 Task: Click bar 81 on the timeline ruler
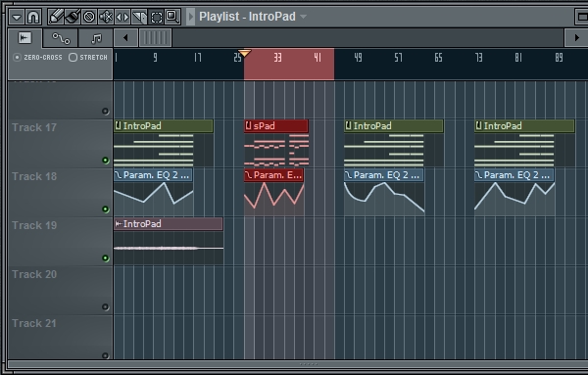pos(518,58)
